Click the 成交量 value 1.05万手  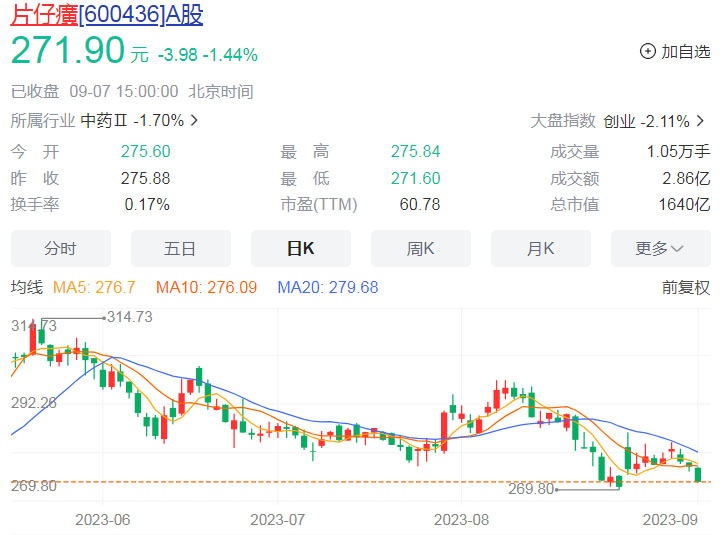[x=678, y=151]
